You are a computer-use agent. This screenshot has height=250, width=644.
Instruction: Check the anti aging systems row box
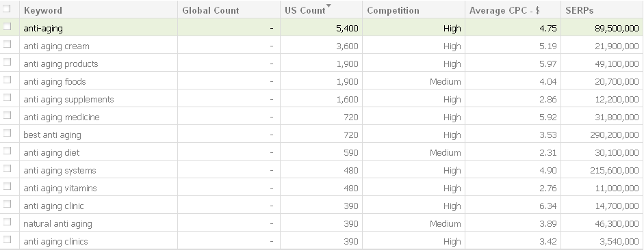pyautogui.click(x=7, y=169)
